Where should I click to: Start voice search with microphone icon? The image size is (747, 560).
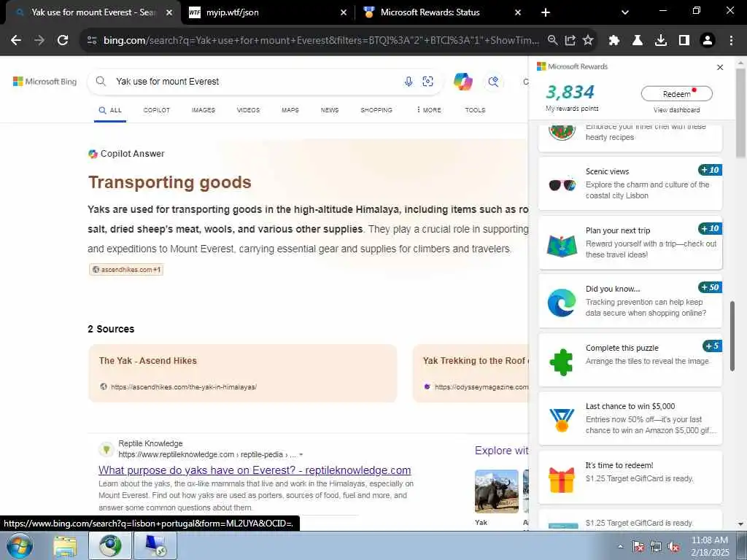409,82
